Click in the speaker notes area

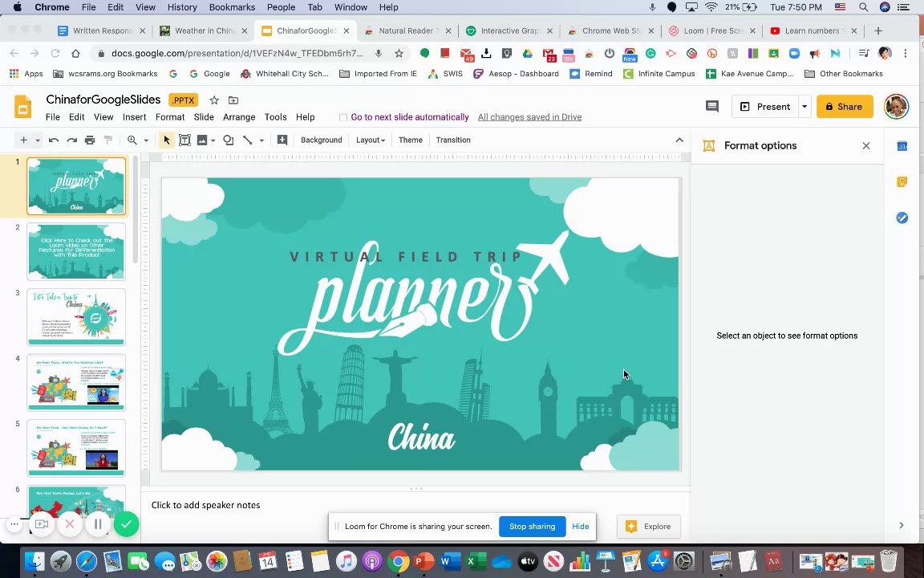pyautogui.click(x=415, y=505)
